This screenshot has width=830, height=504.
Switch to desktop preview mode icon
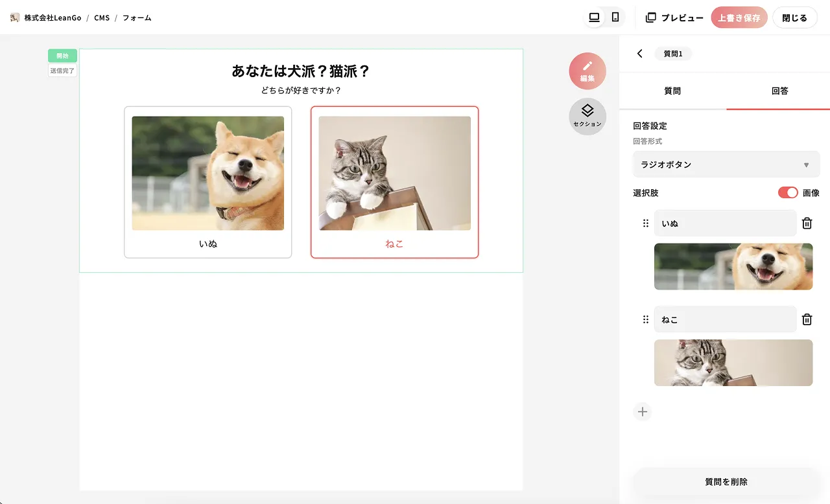pos(594,17)
